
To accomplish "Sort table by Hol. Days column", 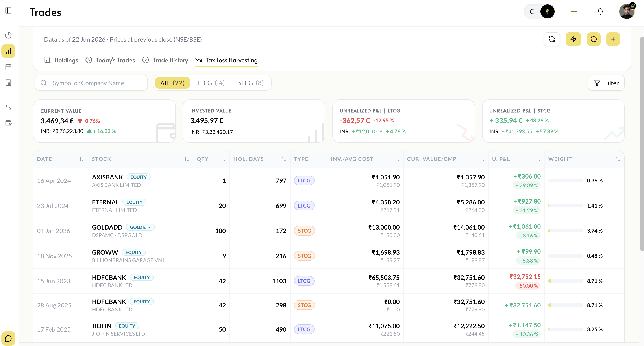I will pos(284,159).
